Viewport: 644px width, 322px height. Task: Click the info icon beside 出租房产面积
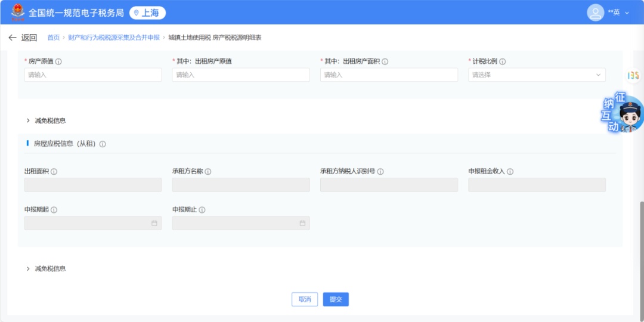pyautogui.click(x=385, y=61)
